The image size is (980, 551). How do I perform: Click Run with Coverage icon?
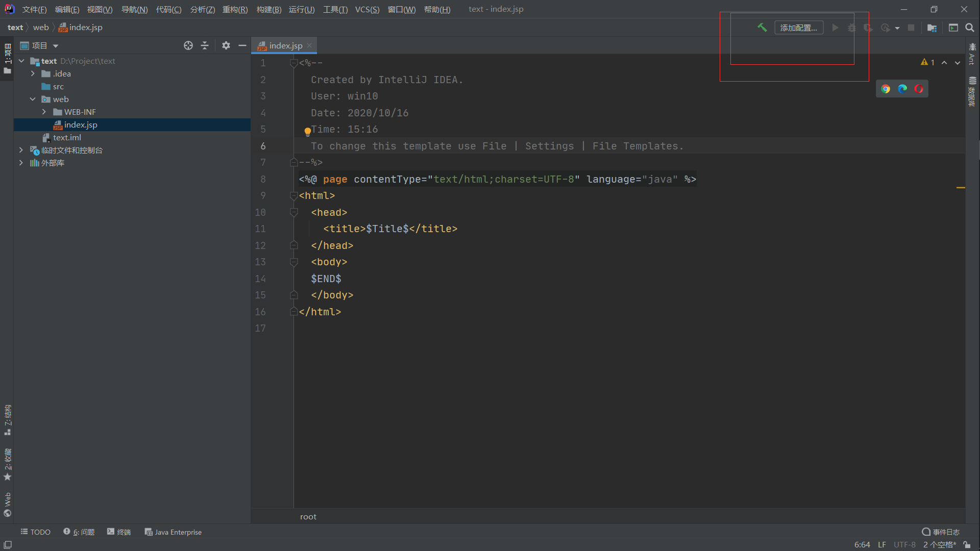point(868,28)
